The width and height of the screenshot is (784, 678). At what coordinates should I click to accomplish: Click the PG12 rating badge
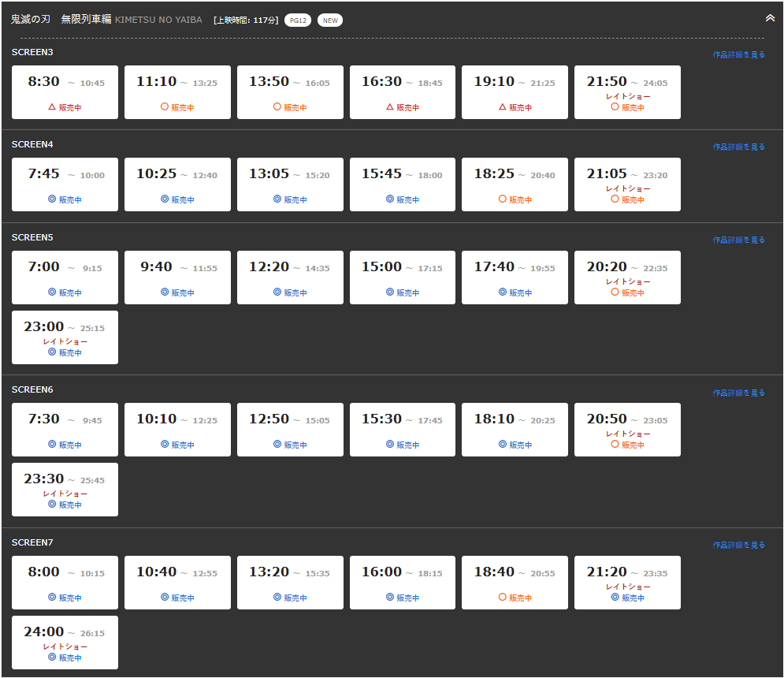click(298, 20)
